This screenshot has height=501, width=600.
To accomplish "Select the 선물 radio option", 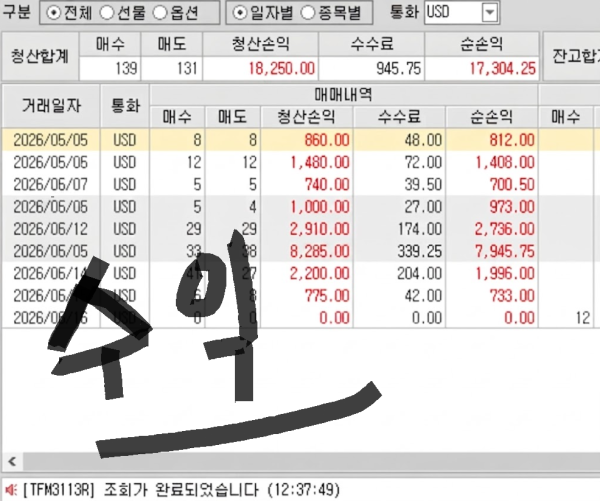I will click(x=107, y=13).
